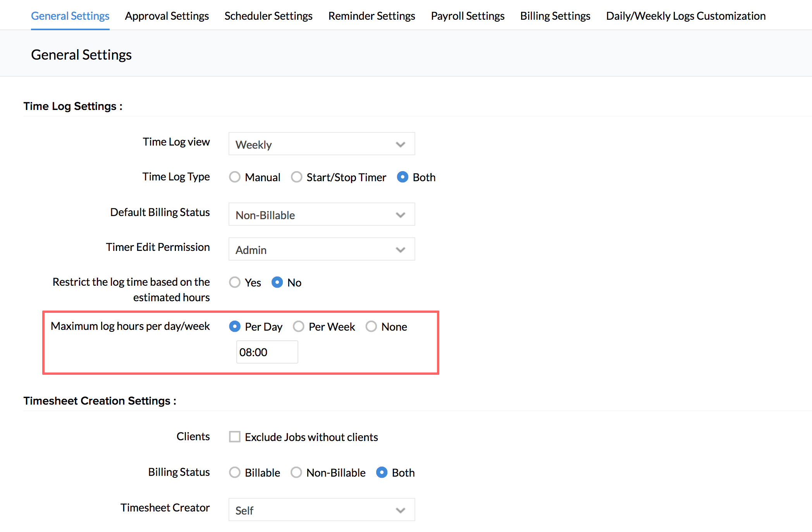812x532 pixels.
Task: Select No for restricting log time
Action: click(277, 282)
